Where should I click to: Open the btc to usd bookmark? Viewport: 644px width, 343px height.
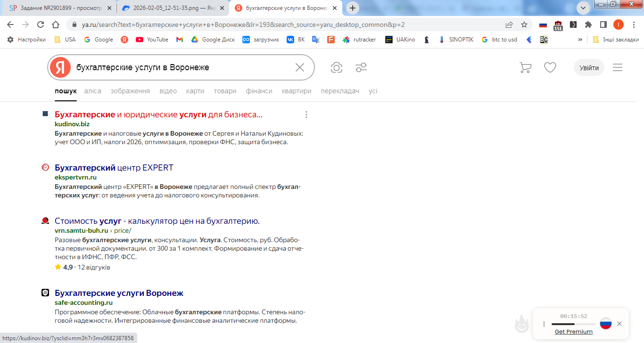(x=499, y=40)
